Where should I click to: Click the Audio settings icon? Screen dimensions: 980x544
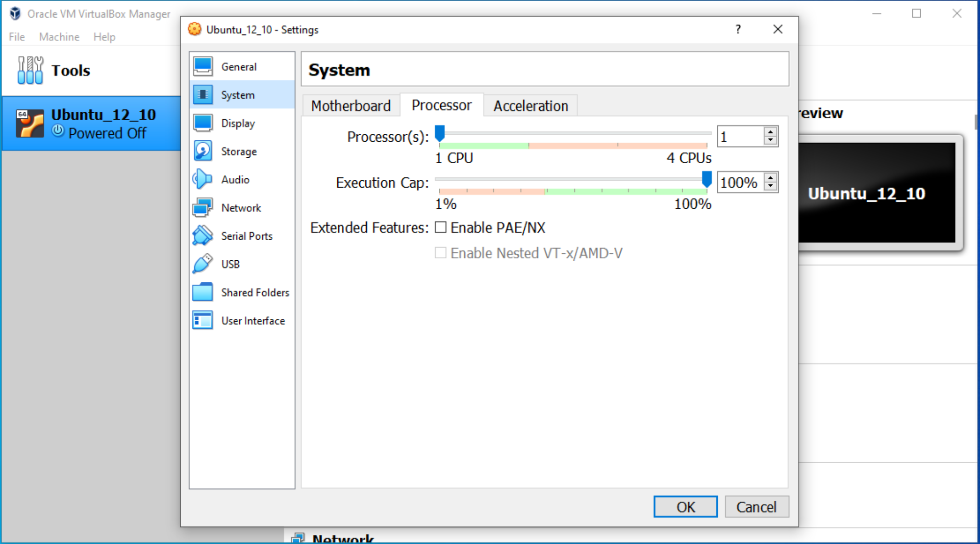click(202, 179)
